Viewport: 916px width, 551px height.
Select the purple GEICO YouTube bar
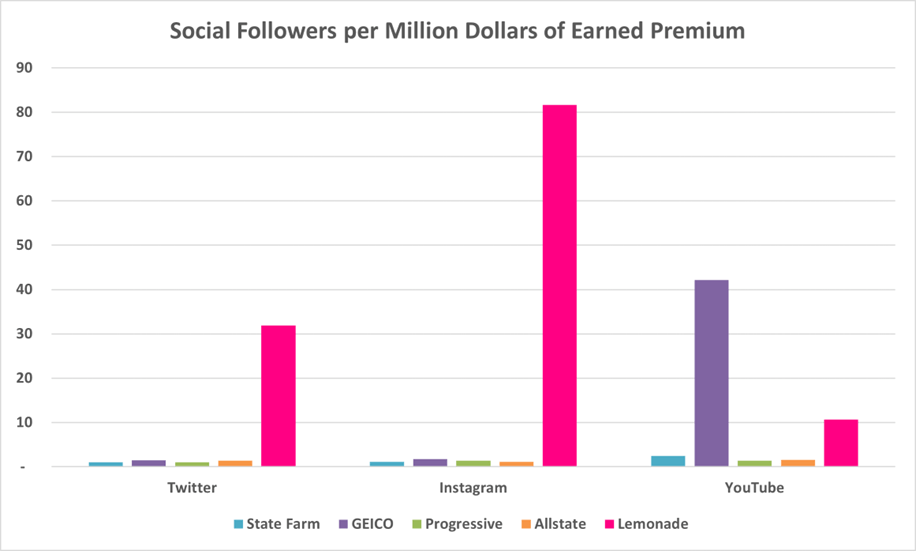click(711, 373)
